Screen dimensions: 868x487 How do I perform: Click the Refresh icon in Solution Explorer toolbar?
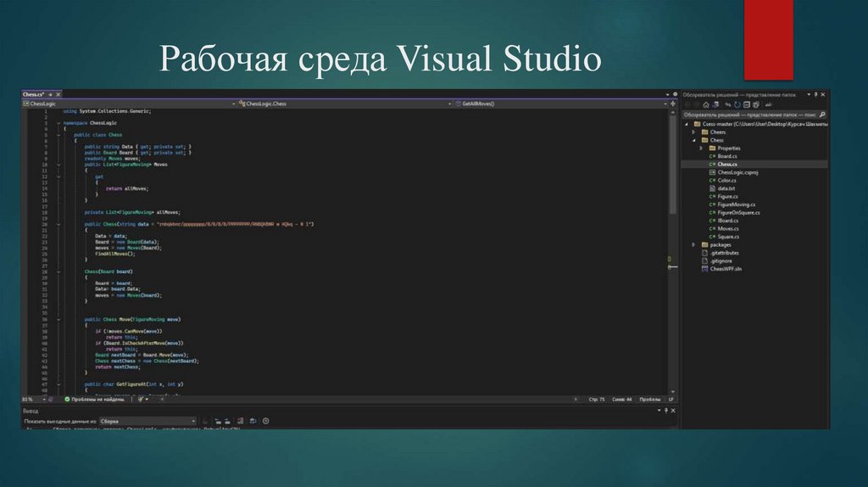737,104
